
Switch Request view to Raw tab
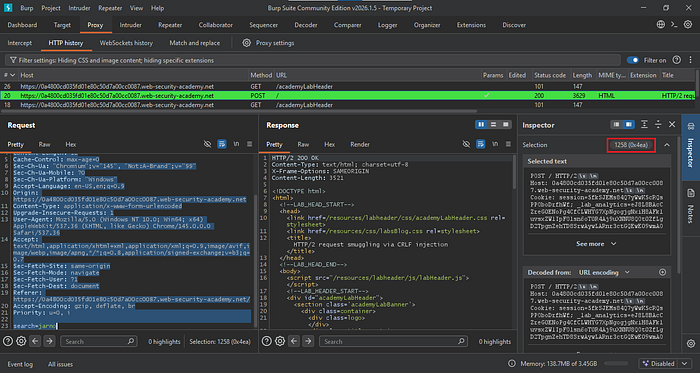44,144
